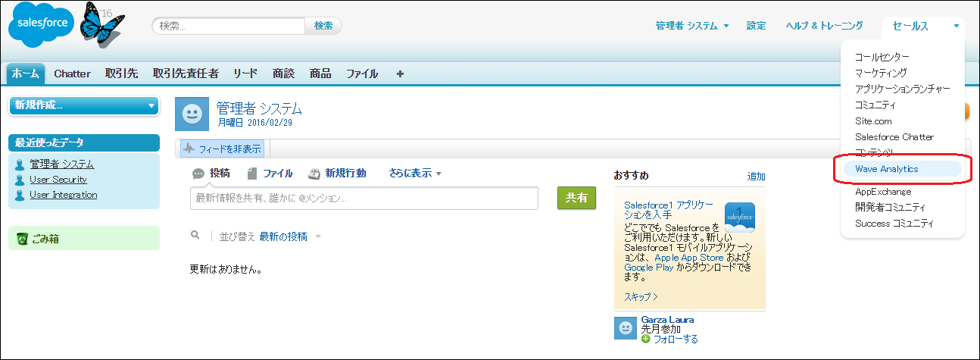Click the ファイル document icon in the publisher

point(253,174)
